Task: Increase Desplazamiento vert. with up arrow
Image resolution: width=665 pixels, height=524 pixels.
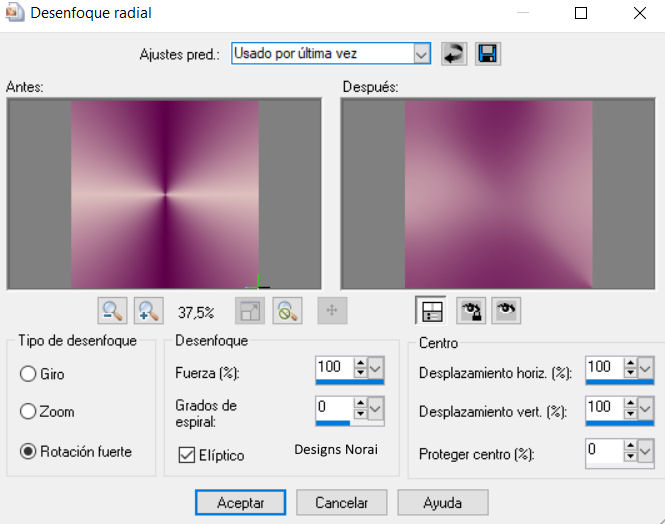Action: coord(630,403)
